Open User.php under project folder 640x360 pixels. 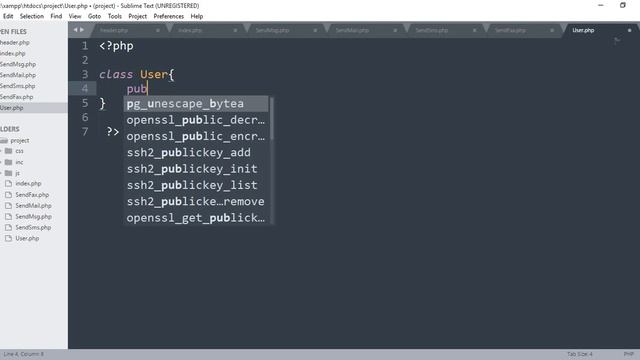(x=27, y=238)
